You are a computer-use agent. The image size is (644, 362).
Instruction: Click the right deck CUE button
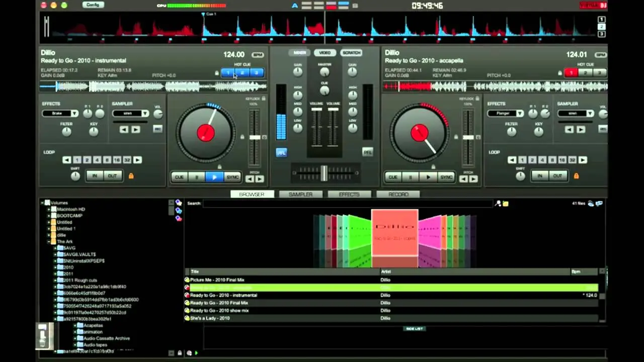pos(393,177)
